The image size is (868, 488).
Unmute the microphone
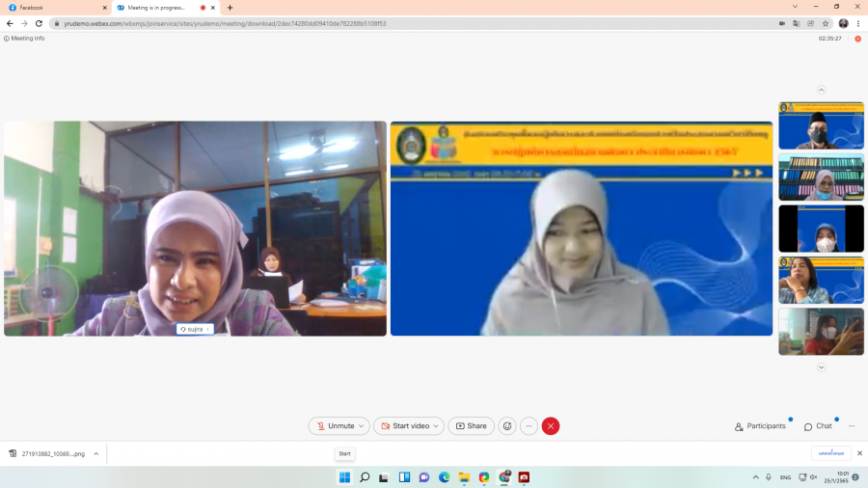click(334, 426)
